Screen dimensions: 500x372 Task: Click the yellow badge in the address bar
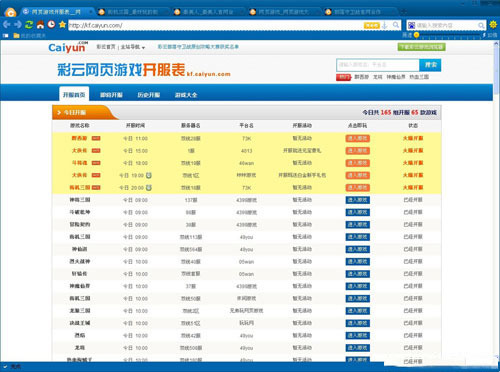[x=371, y=25]
